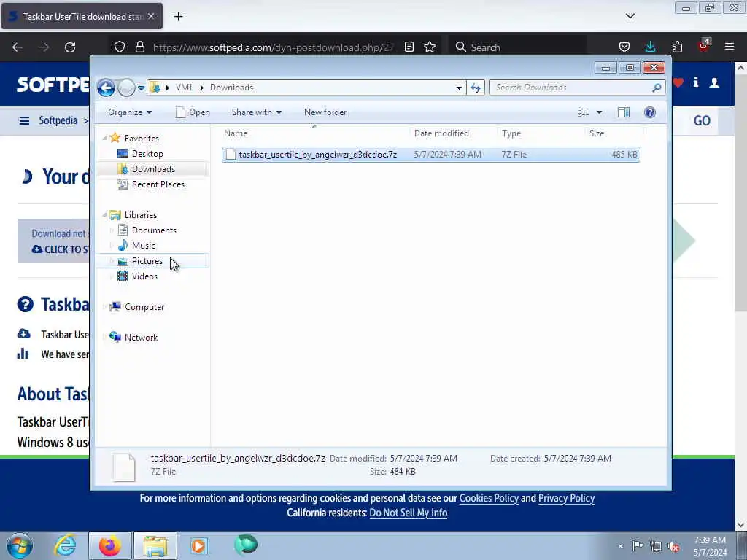The width and height of the screenshot is (747, 560).
Task: Select taskbar_usertile_by_angelwzr_d3dcdoe.7z file row
Action: coord(430,155)
